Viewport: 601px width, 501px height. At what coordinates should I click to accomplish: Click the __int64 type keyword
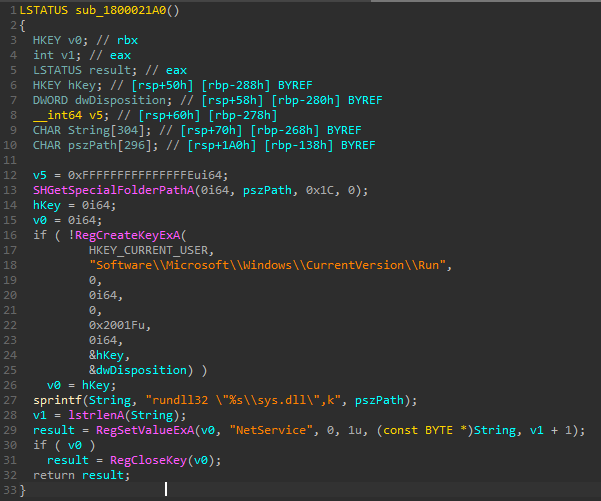point(57,115)
